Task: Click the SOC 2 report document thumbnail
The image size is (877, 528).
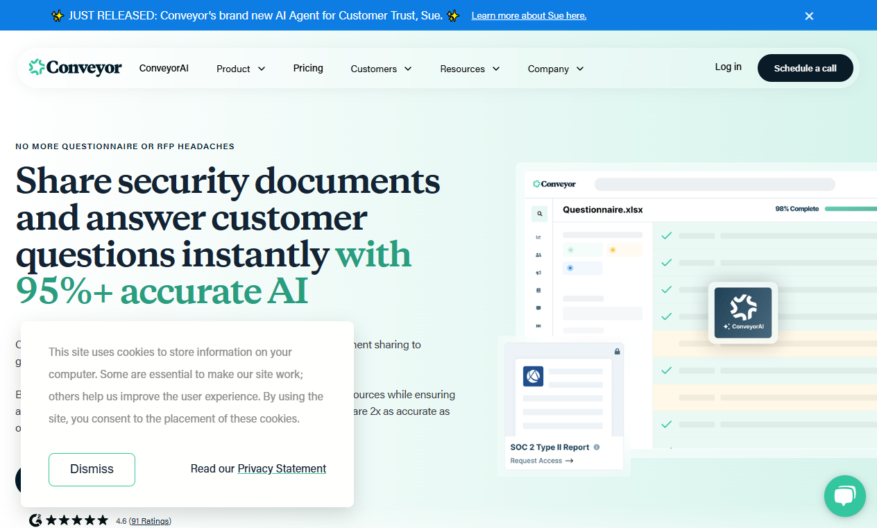Action: pyautogui.click(x=564, y=397)
